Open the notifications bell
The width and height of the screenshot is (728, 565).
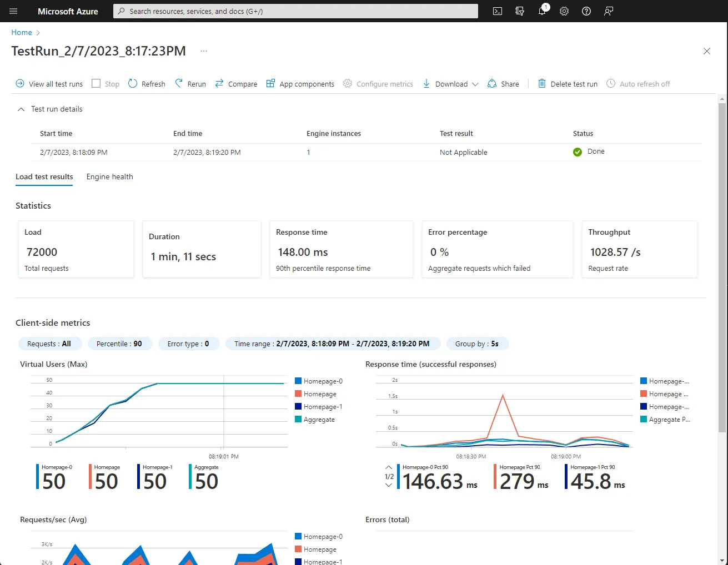pos(542,11)
